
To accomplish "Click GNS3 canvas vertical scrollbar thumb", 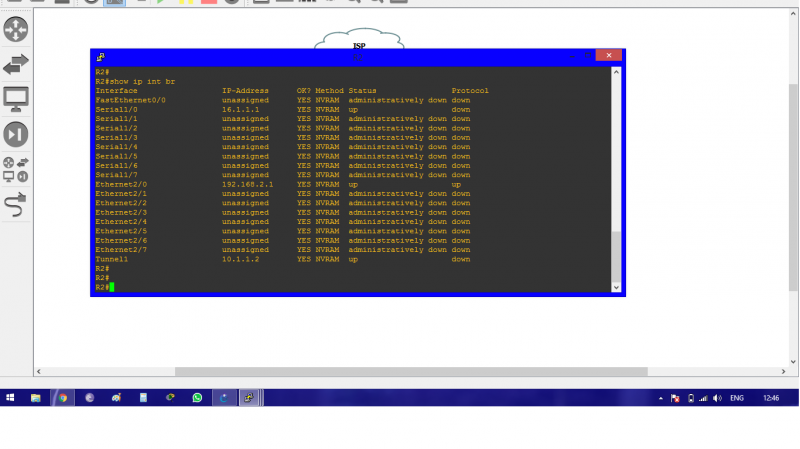I will click(x=793, y=187).
